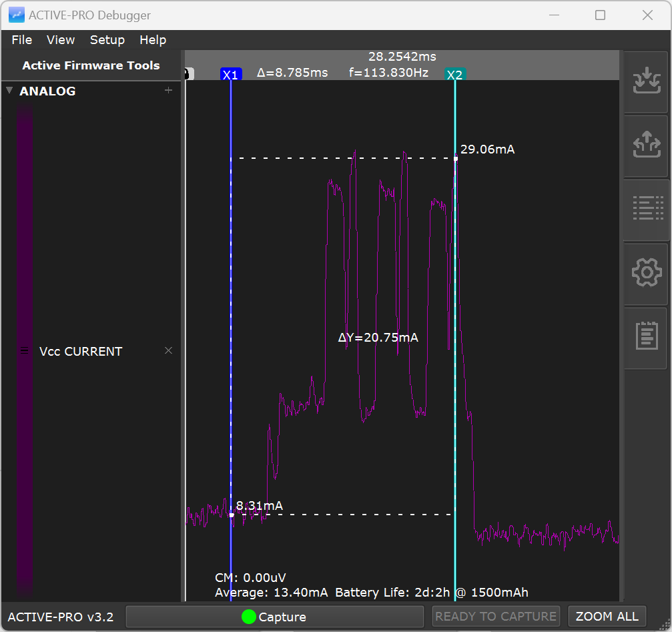Click the 8.31mA measurement label

260,506
